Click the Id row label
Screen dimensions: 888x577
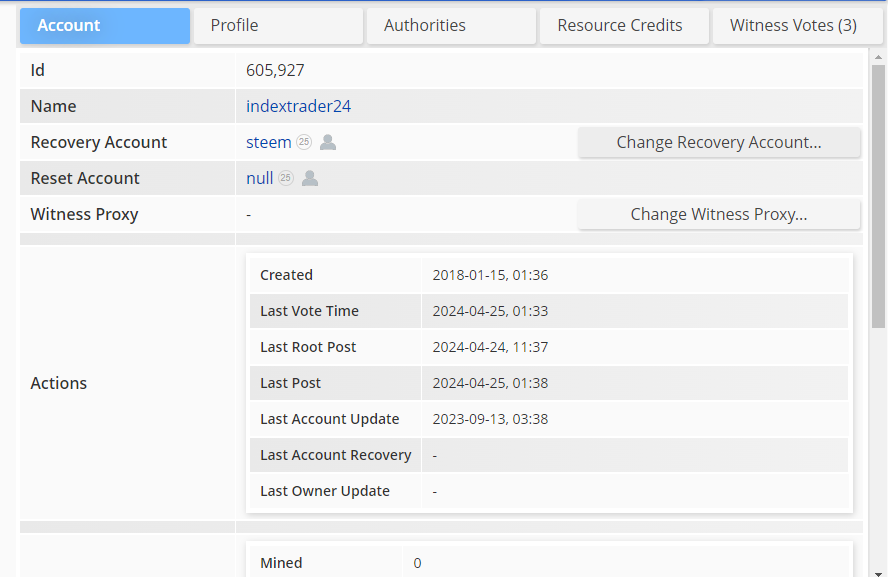37,70
